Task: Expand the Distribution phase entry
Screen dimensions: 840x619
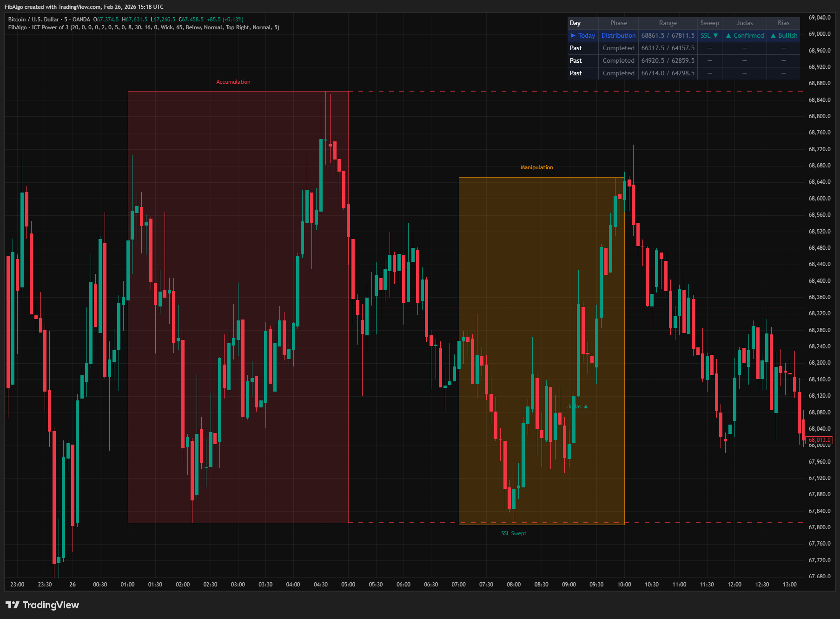Action: tap(618, 35)
